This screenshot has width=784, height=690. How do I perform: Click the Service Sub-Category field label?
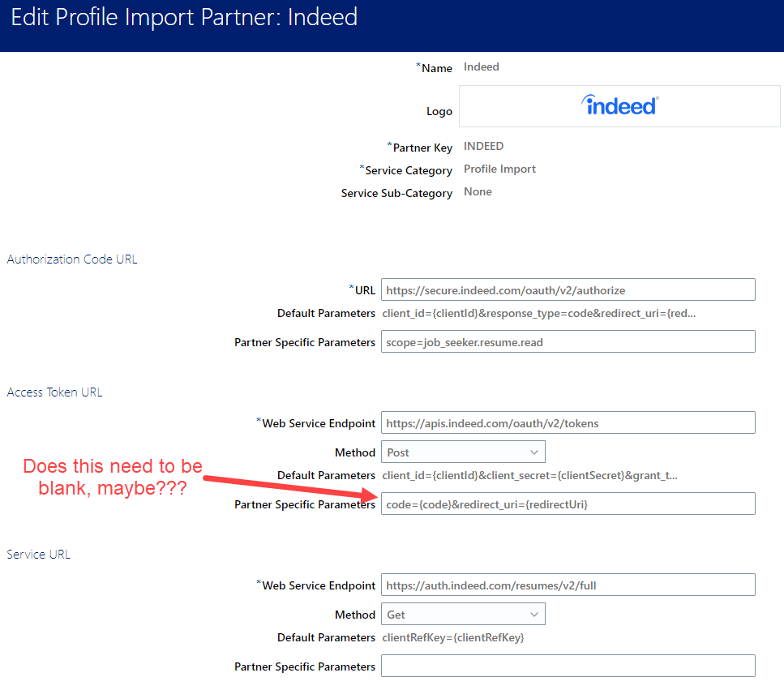coord(396,193)
